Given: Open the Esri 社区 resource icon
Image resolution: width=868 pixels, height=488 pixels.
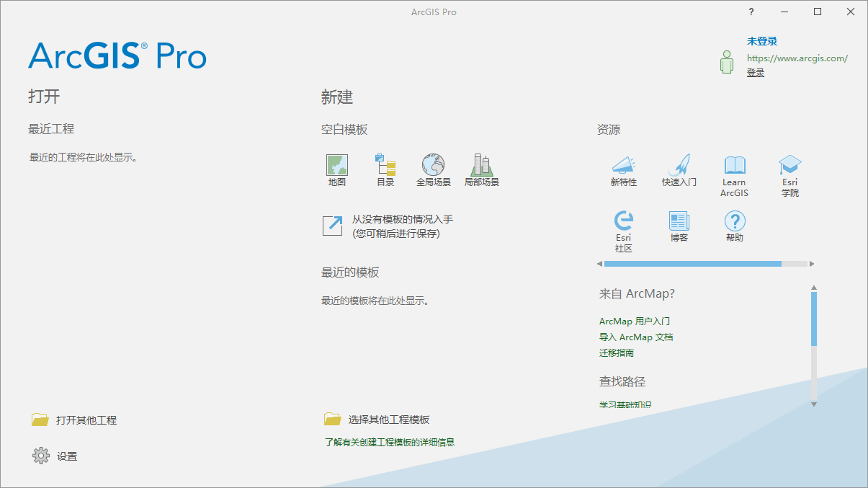Looking at the screenshot, I should (x=624, y=221).
